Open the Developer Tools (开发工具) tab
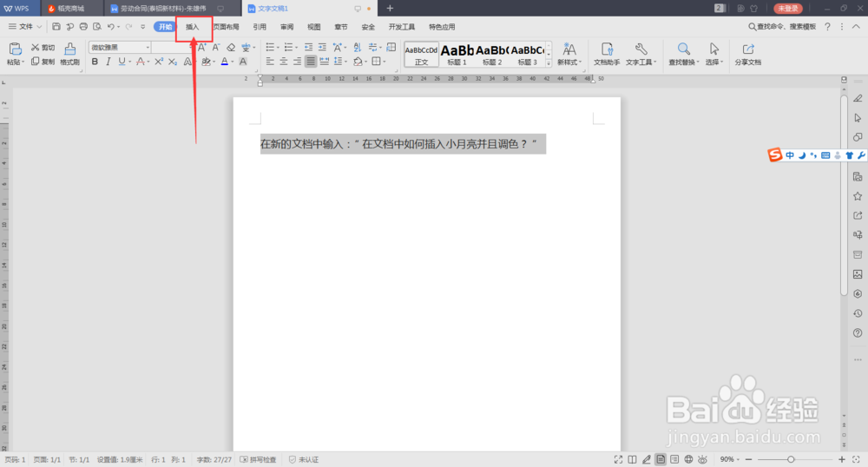868x467 pixels. pos(401,27)
